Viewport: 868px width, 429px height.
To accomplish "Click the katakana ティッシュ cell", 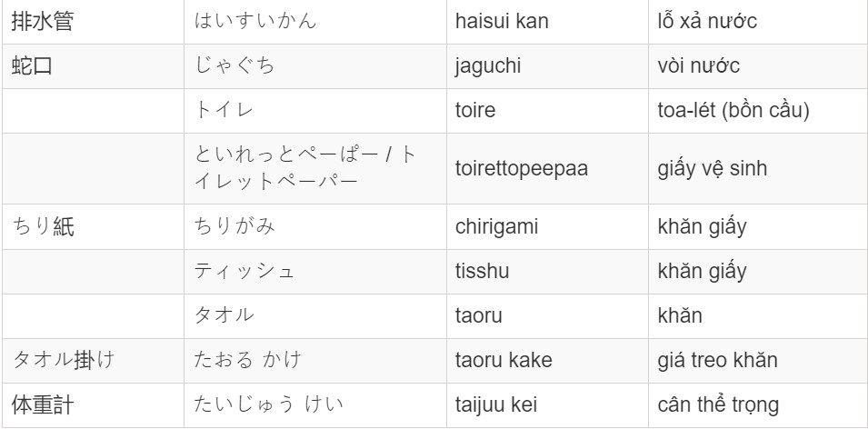I will coord(315,272).
